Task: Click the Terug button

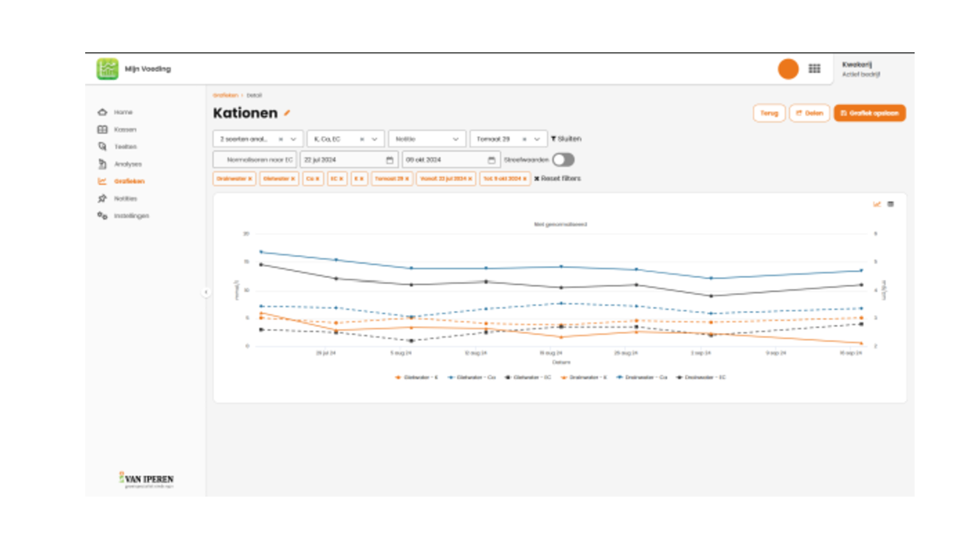Action: coord(769,113)
